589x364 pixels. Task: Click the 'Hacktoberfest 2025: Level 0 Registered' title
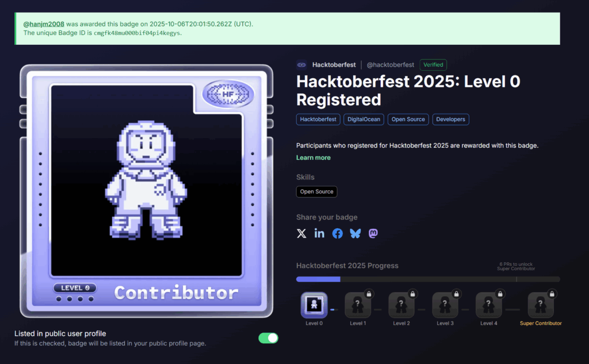coord(408,90)
